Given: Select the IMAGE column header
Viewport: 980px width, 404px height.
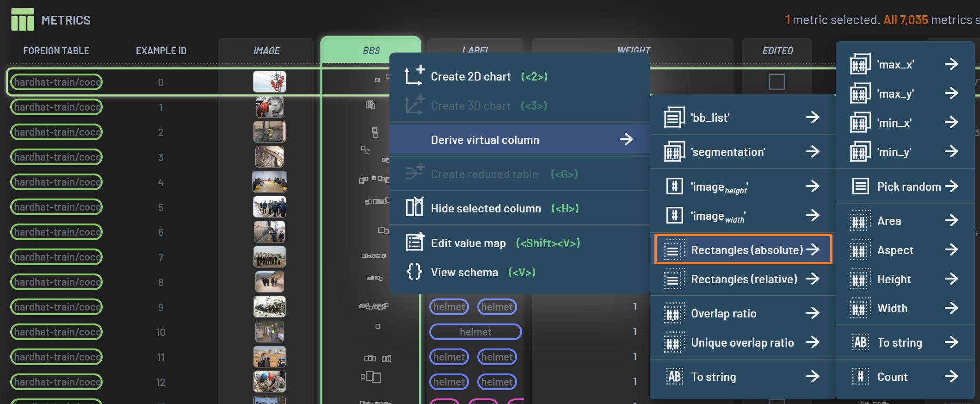Looking at the screenshot, I should pyautogui.click(x=266, y=51).
